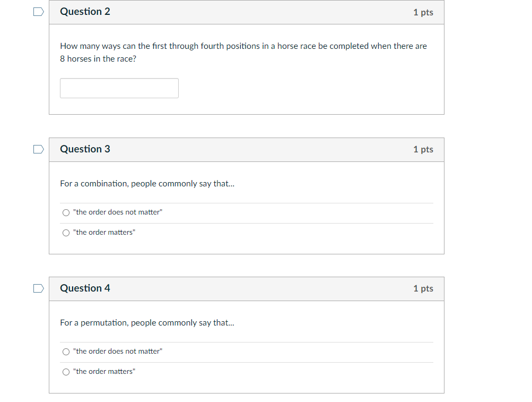Select "the order matters" under Question 3
This screenshot has height=402, width=532.
(x=66, y=233)
